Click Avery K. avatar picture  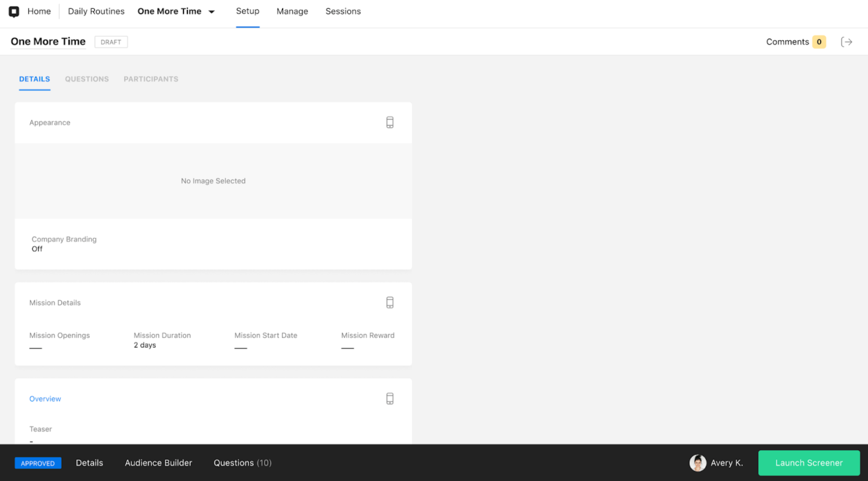[698, 463]
